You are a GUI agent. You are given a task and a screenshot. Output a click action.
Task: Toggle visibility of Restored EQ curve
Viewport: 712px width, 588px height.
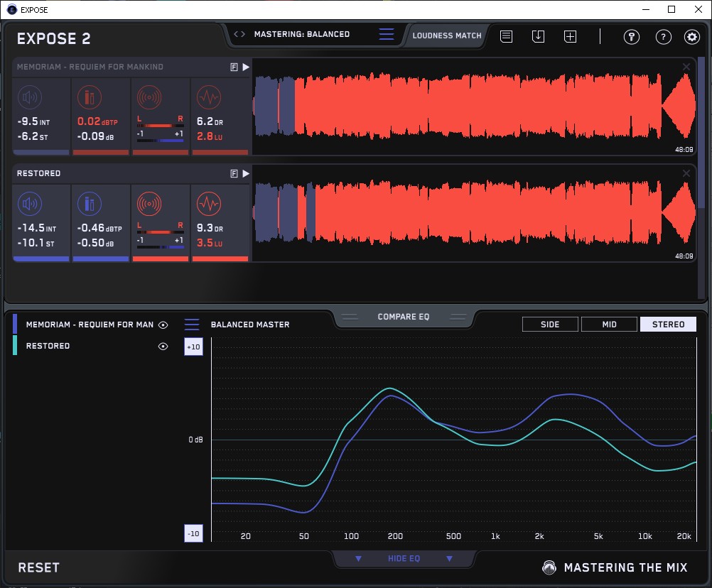point(163,346)
